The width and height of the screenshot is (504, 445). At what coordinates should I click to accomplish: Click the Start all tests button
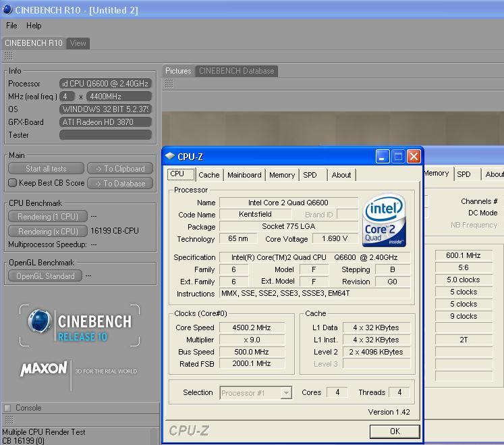click(46, 169)
